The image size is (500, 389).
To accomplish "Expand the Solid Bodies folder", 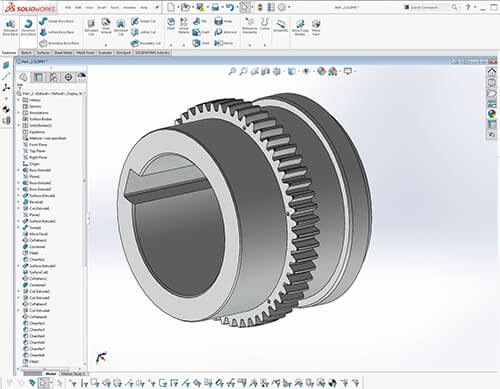I will tap(19, 125).
